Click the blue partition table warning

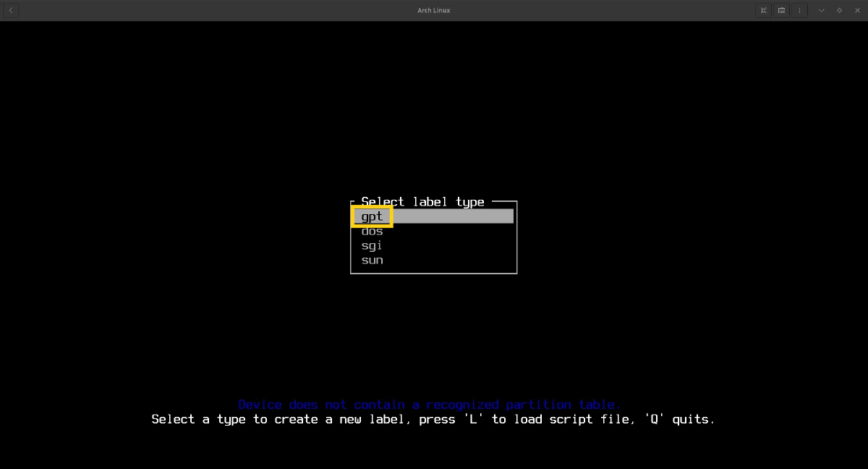tap(429, 405)
